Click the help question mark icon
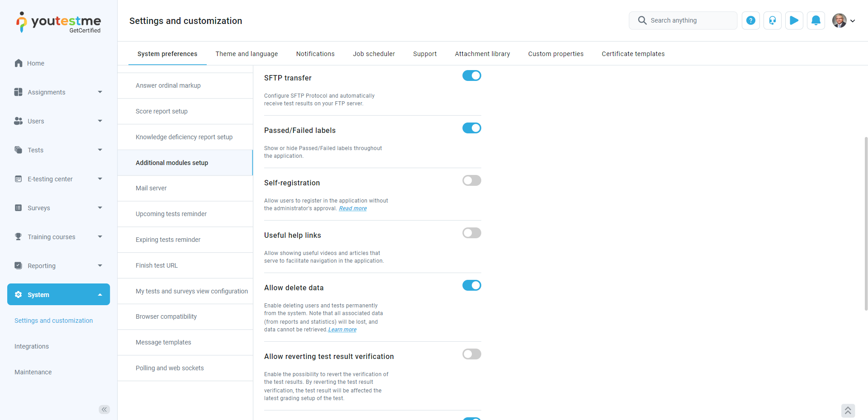The image size is (868, 420). 750,20
